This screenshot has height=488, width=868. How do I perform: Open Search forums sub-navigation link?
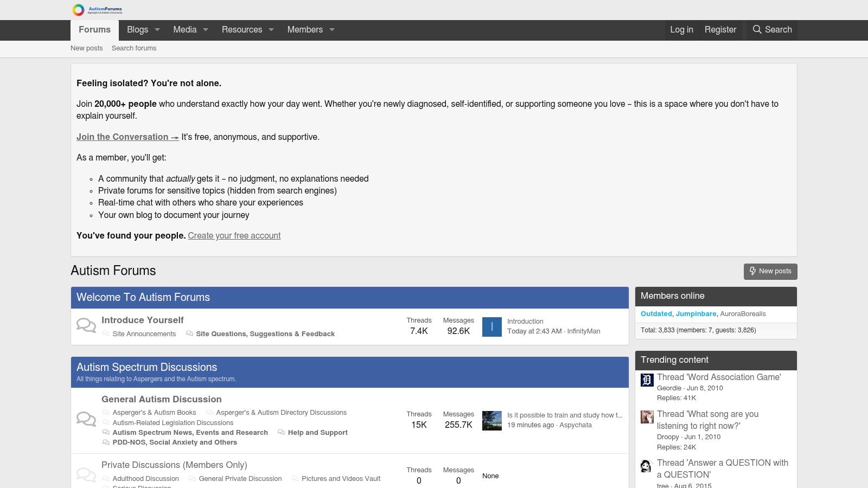134,48
